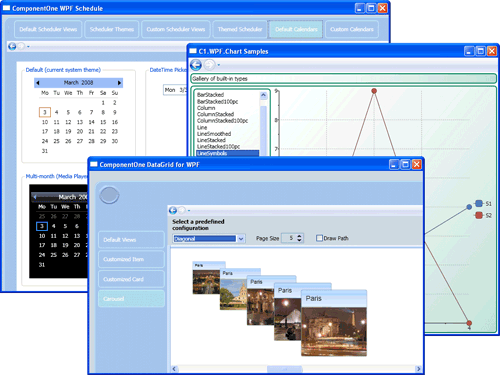Click blue S1 legend marker
Image resolution: width=500 pixels, height=375 pixels.
coord(479,203)
